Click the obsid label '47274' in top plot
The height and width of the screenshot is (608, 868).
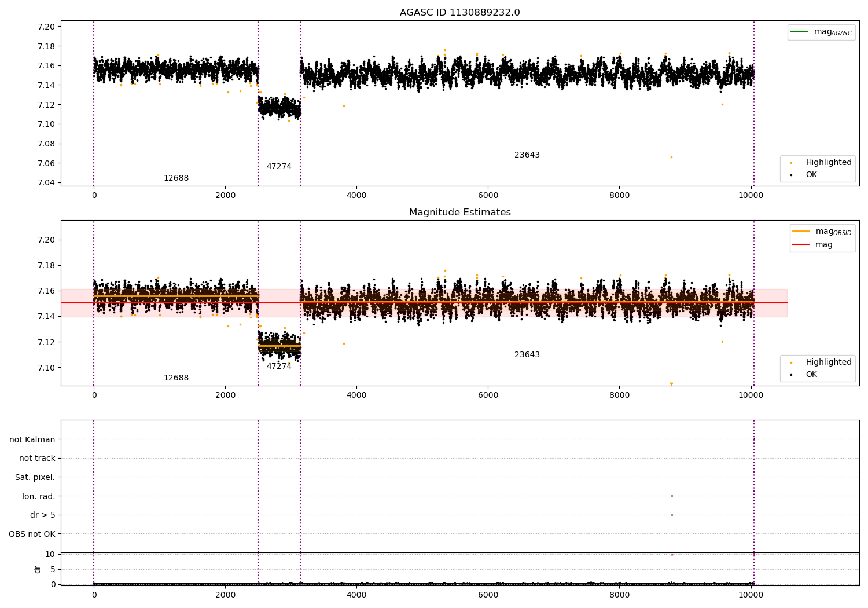click(279, 166)
